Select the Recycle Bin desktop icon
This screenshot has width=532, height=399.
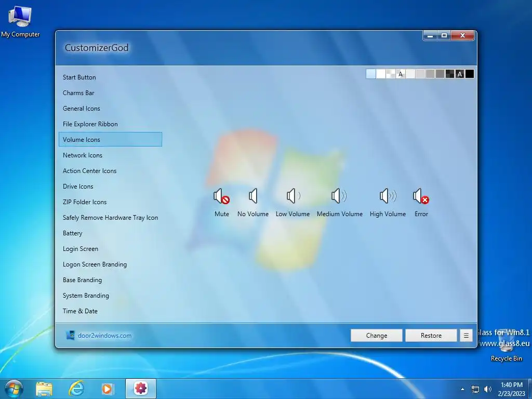506,344
